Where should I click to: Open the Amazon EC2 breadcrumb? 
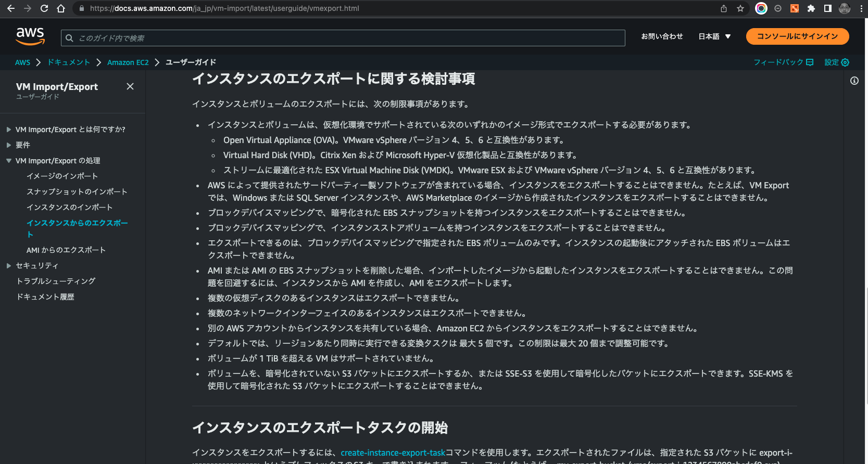[x=128, y=62]
